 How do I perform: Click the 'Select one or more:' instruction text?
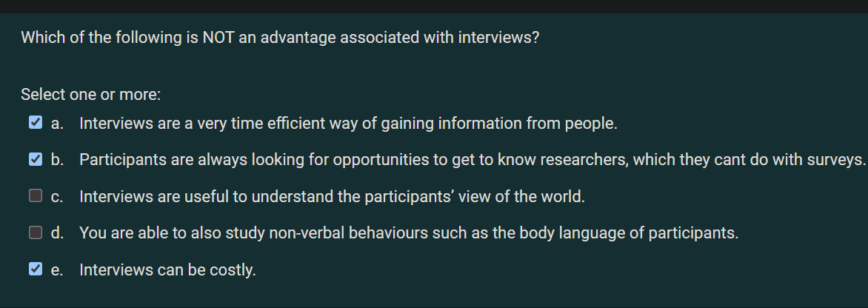tap(91, 95)
